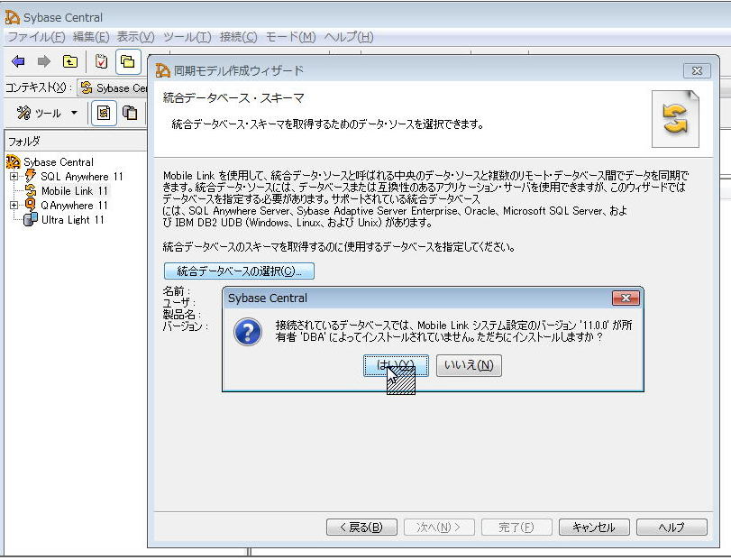The height and width of the screenshot is (560, 731).
Task: Click the Mobile Link toolbar icon beside ツール
Action: (x=104, y=113)
